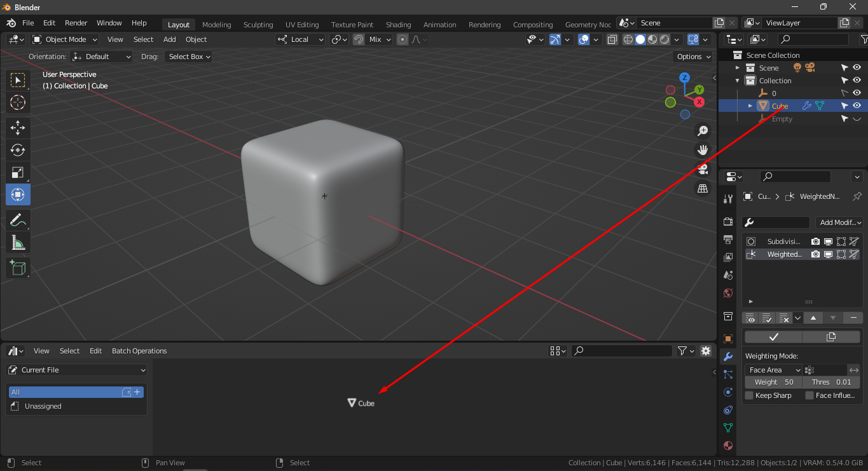
Task: Click the viewport zoom magnifier icon
Action: coord(703,131)
